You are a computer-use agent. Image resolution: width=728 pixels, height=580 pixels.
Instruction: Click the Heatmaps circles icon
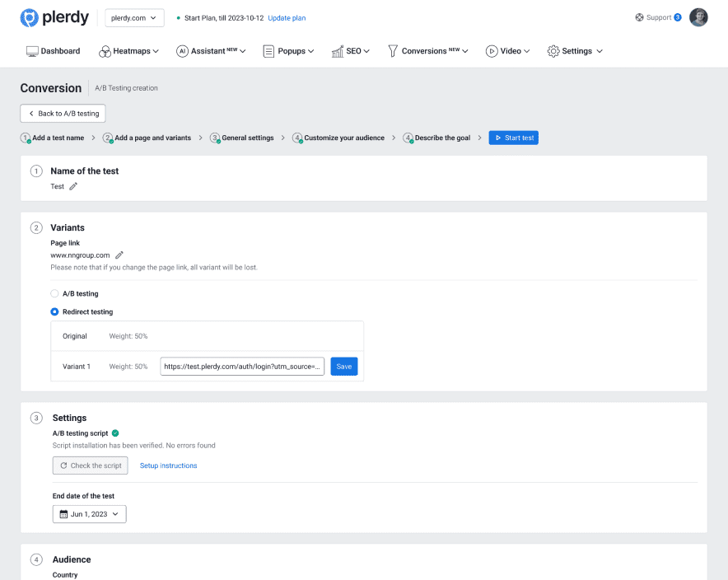(105, 52)
